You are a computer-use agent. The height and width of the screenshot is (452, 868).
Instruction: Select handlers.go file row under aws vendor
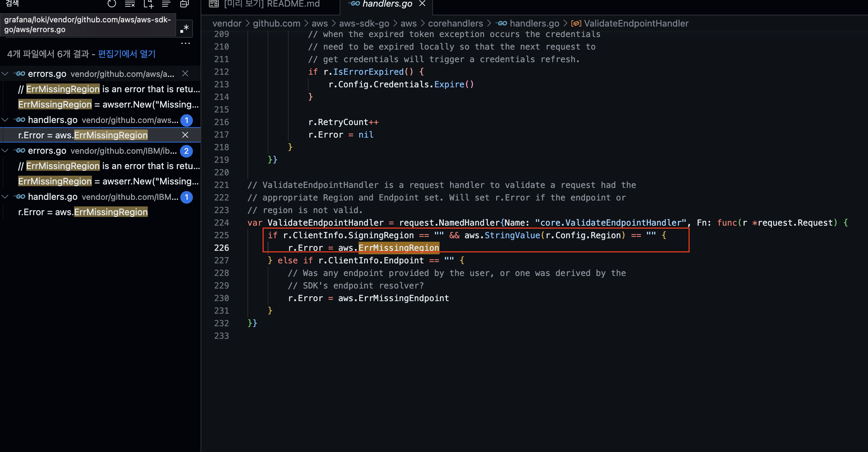pos(100,120)
